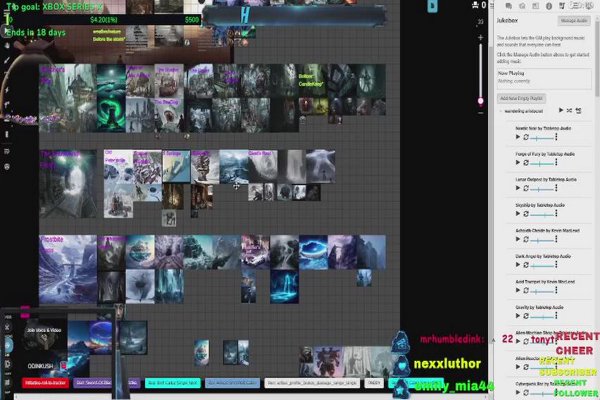Open the Dark Angel options menu
600x400 pixels.
556,264
